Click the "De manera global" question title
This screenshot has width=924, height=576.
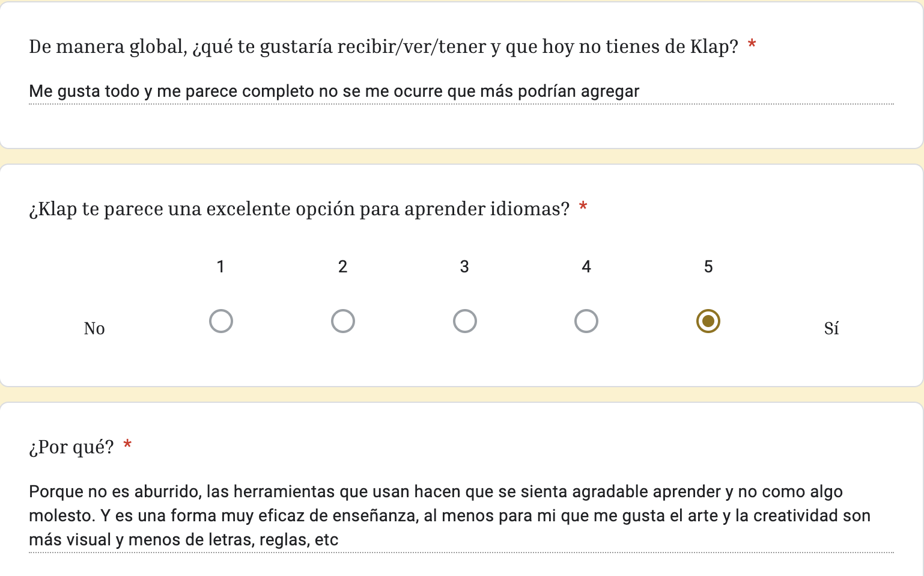click(x=383, y=47)
